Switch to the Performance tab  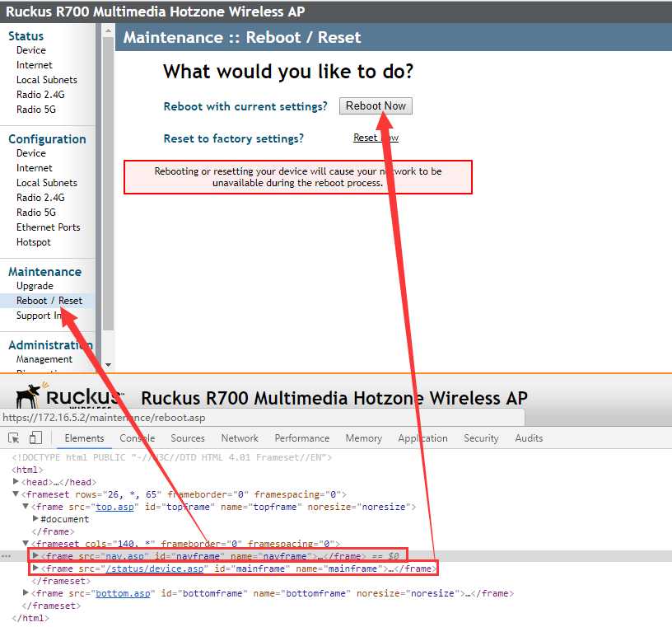pos(301,437)
